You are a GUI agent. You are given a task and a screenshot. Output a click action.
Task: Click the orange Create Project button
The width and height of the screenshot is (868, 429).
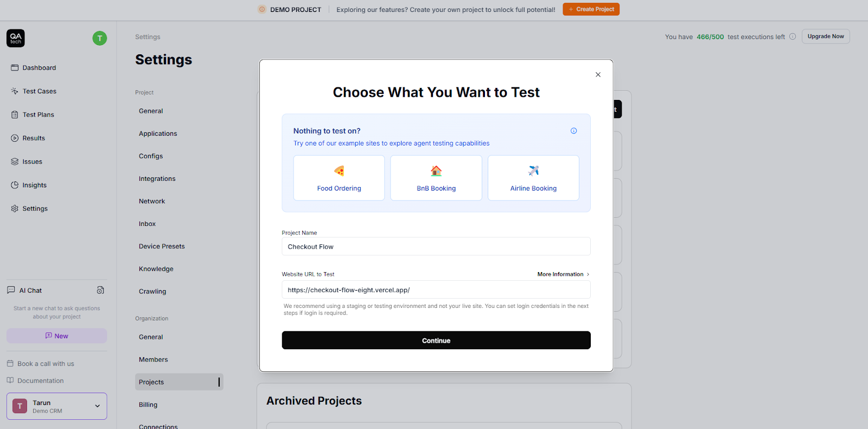[591, 9]
